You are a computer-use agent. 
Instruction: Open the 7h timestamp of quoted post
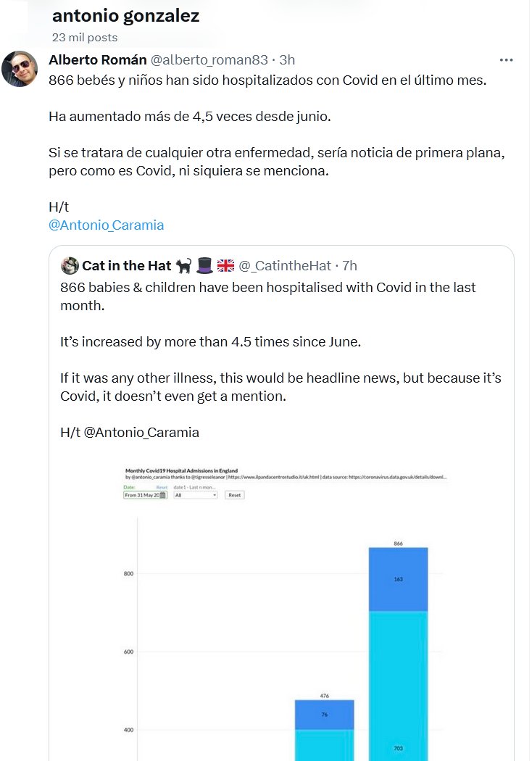[349, 265]
